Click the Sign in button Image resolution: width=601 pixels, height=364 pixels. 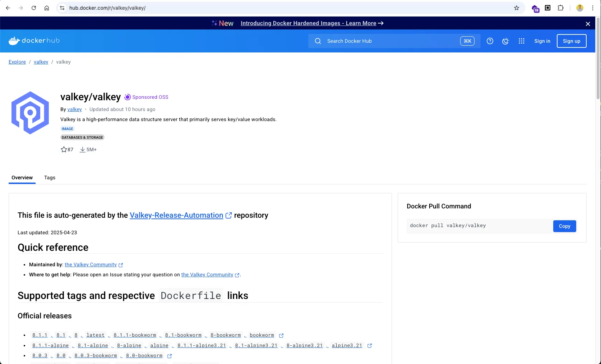click(x=542, y=41)
